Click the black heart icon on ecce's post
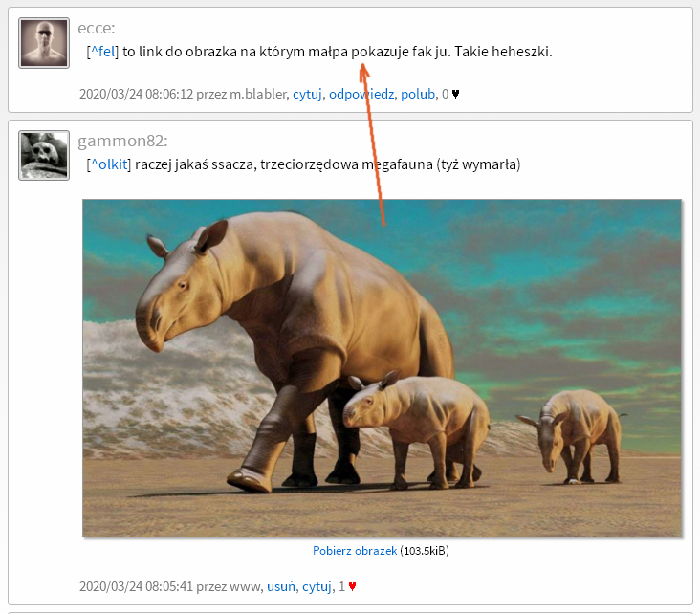Screen dimensions: 700x614 455,95
